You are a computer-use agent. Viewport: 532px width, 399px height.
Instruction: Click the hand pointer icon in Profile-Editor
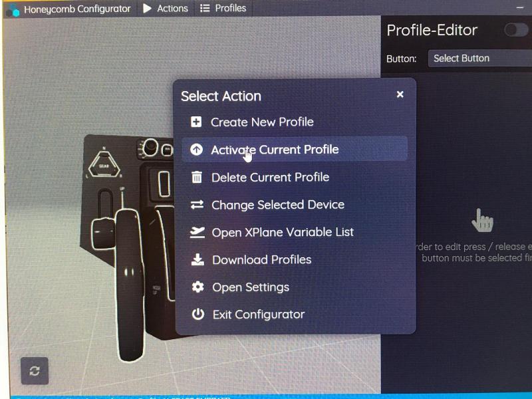483,221
